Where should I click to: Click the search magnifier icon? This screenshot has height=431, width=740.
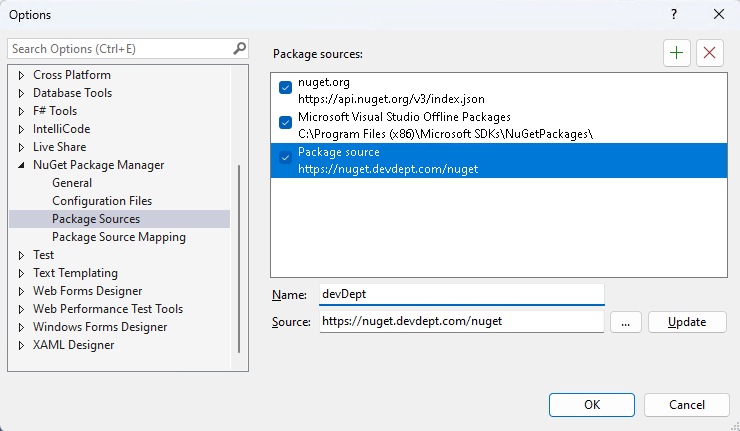(x=239, y=48)
